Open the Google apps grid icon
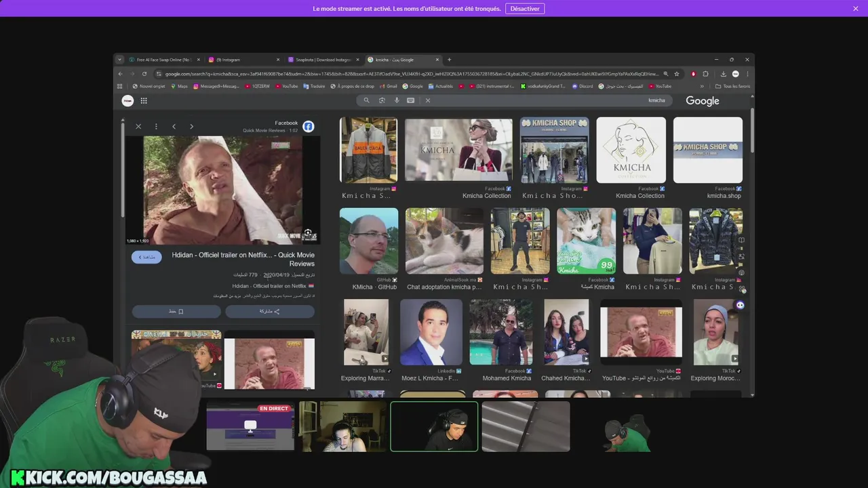 click(x=144, y=100)
